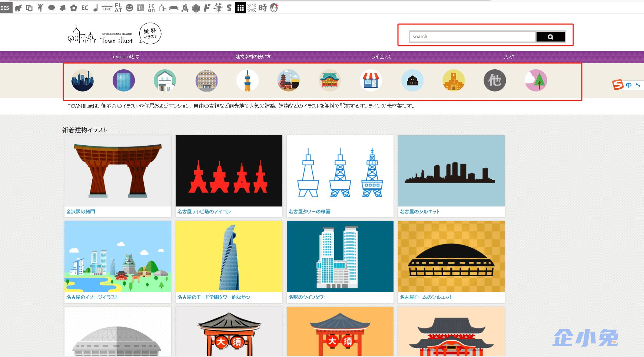Click the 名古屋タワーの線画 link
644x357 pixels.
coord(309,212)
